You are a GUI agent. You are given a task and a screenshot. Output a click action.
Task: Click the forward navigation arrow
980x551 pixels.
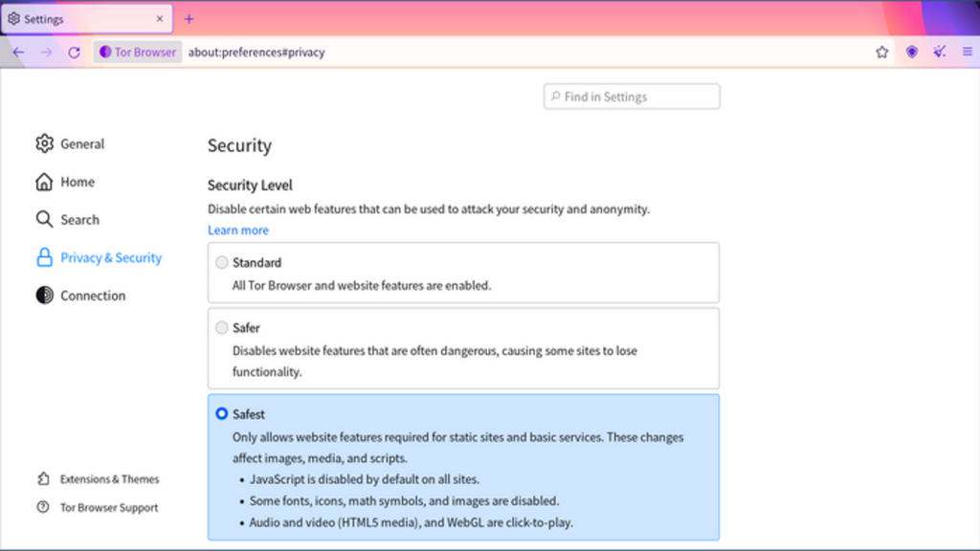tap(46, 52)
